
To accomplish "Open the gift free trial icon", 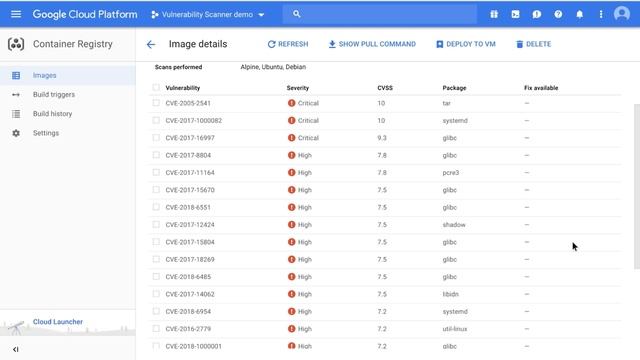I will tap(494, 14).
